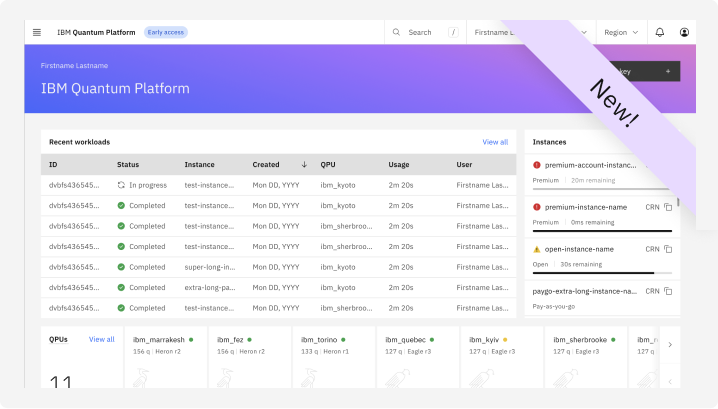
Task: Click super-long-in... instance cell
Action: 210,267
